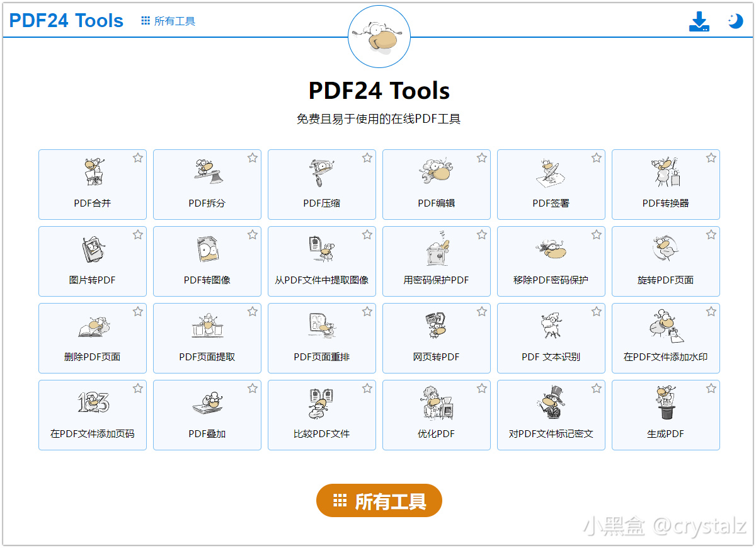The width and height of the screenshot is (756, 548).
Task: Favorite the PDF转换器 card star
Action: (711, 157)
